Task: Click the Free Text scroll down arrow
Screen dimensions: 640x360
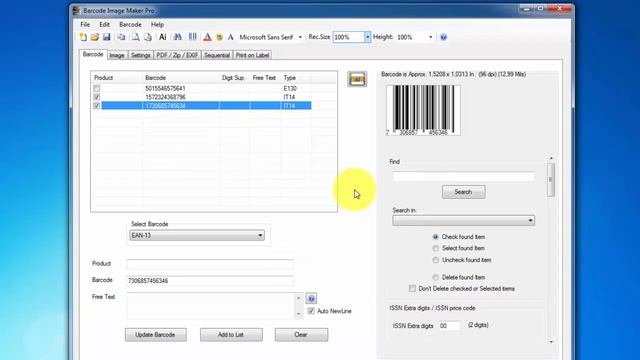Action: click(x=298, y=313)
